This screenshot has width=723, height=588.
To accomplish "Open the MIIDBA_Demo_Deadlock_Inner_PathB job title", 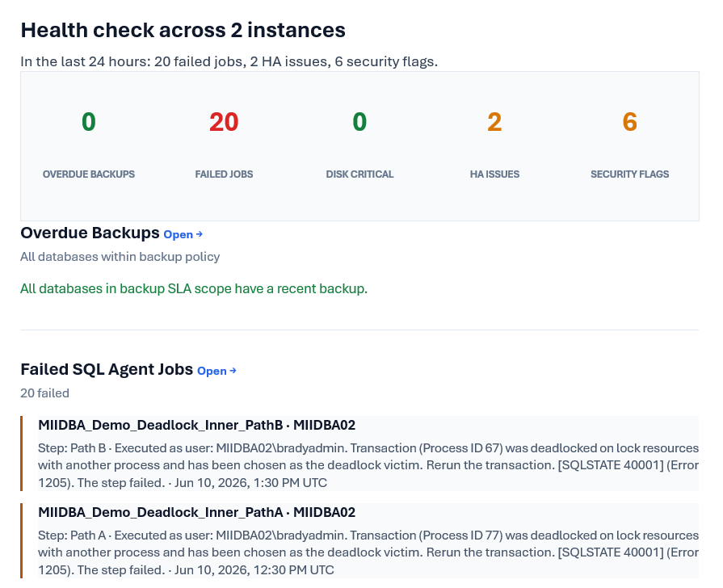I will [x=196, y=425].
